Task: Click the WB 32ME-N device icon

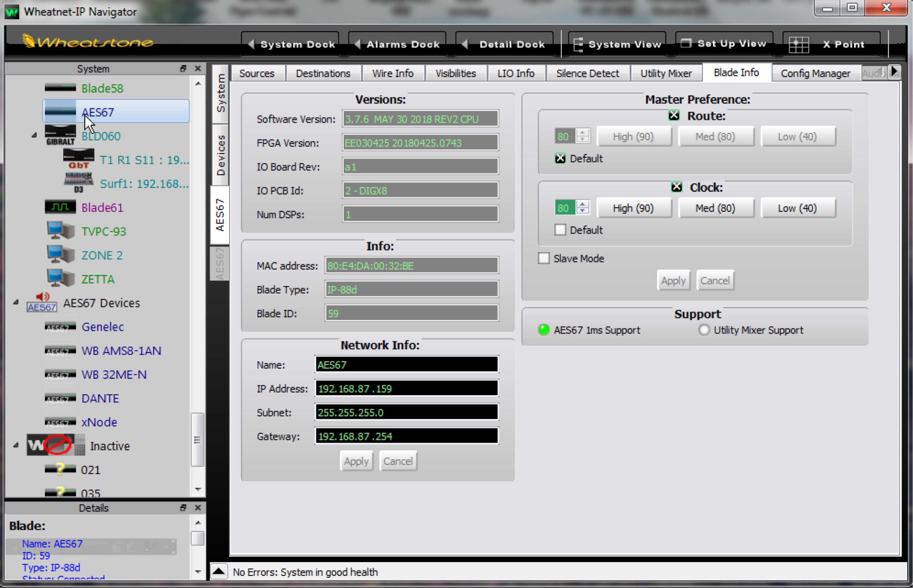Action: (60, 375)
